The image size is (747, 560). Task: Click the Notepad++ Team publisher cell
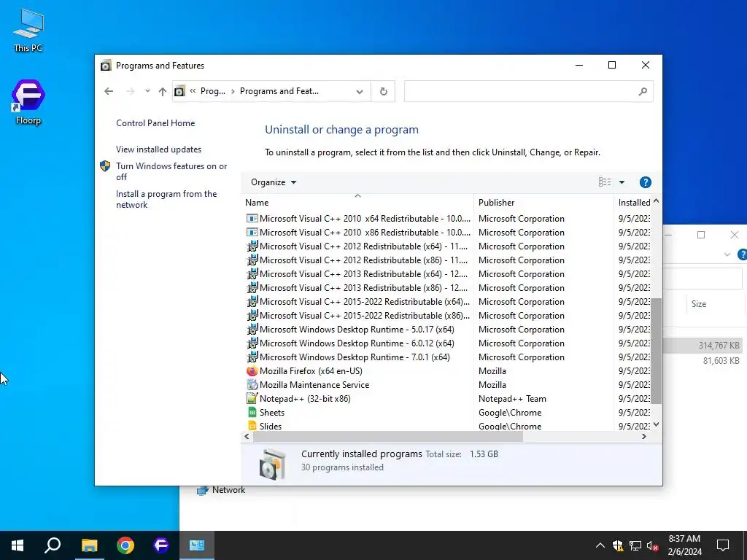[512, 399]
